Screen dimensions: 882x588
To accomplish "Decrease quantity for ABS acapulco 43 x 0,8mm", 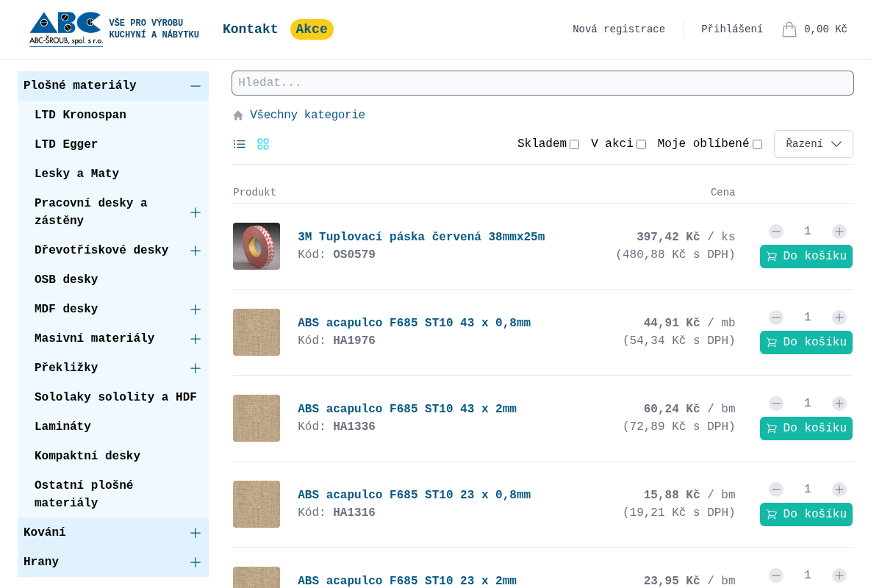I will [x=776, y=318].
